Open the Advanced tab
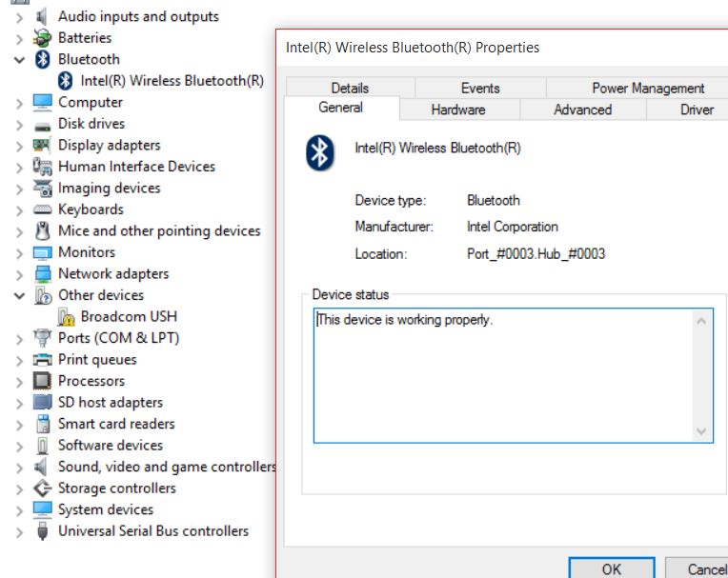The image size is (728, 578). coord(582,110)
